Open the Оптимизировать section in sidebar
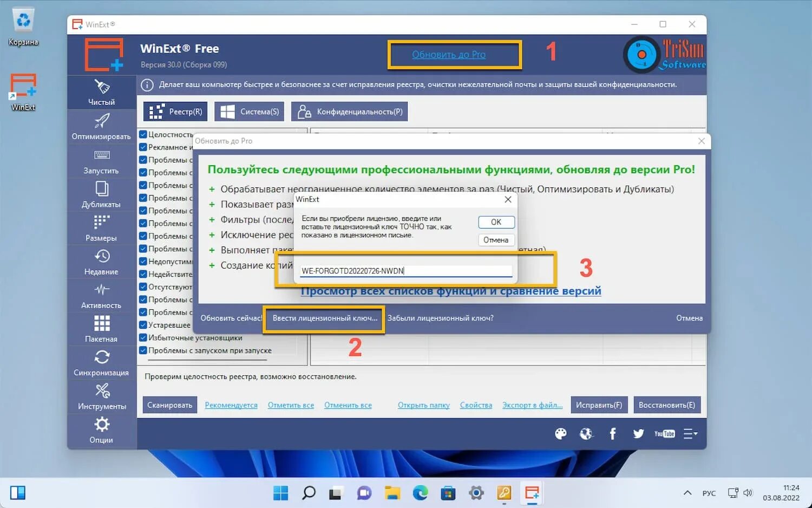The height and width of the screenshot is (508, 812). click(x=102, y=127)
